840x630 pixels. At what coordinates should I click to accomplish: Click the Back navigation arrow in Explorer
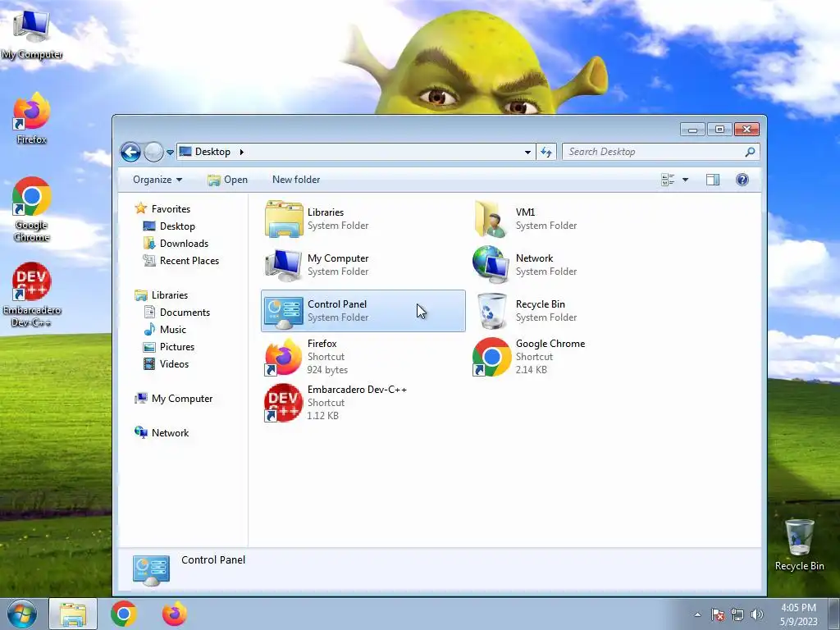(x=130, y=152)
